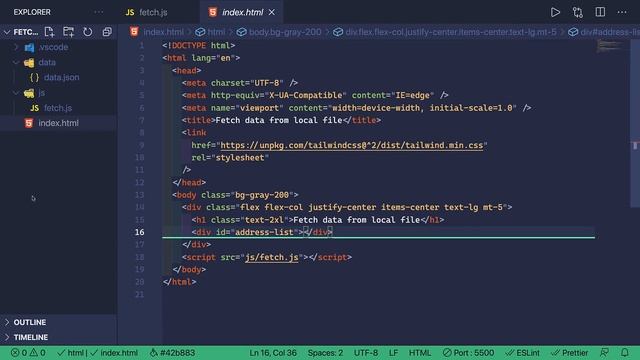Viewport: 640px width, 360px height.
Task: Click the EXPLORER panel title
Action: coord(32,12)
